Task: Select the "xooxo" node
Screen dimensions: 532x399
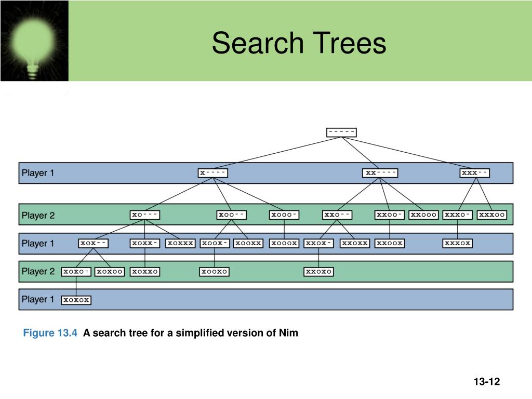Action: 214,272
